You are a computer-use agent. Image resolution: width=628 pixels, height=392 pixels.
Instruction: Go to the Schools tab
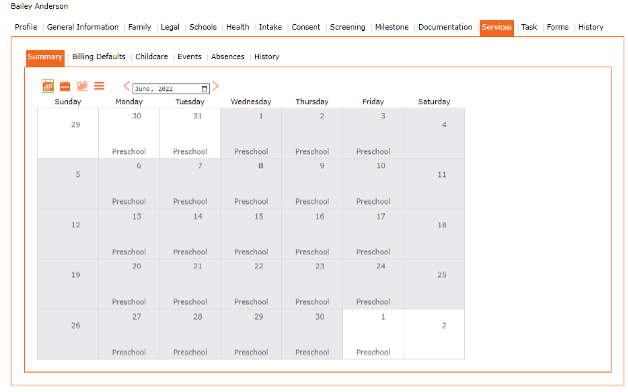[203, 27]
